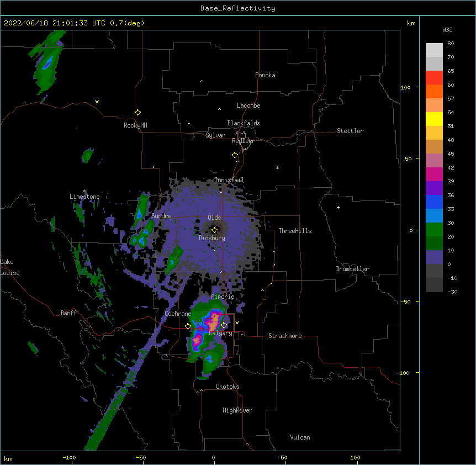Select the bright green 30-20 dBZ swatch
The width and height of the screenshot is (476, 465).
coord(434,230)
